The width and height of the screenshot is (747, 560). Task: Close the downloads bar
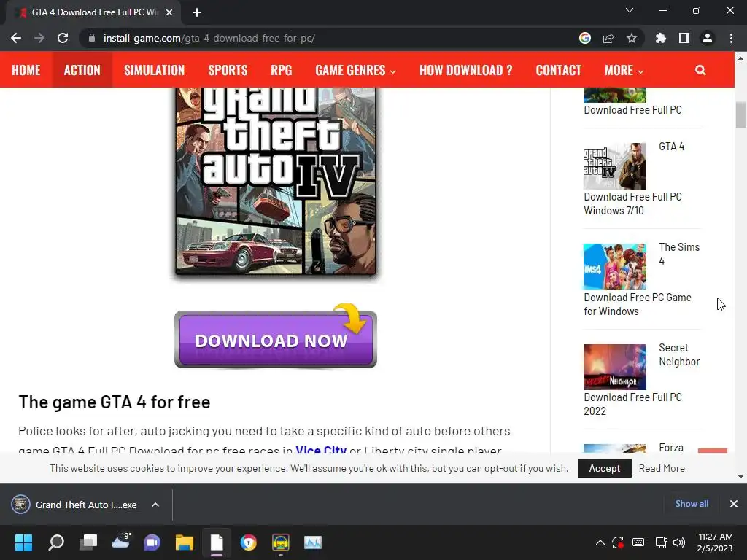coord(734,504)
